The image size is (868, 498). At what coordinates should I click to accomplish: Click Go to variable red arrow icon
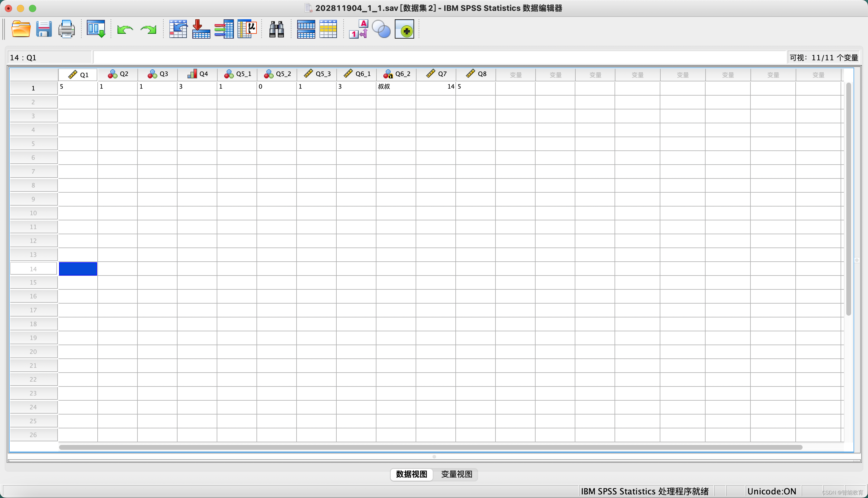coord(201,29)
